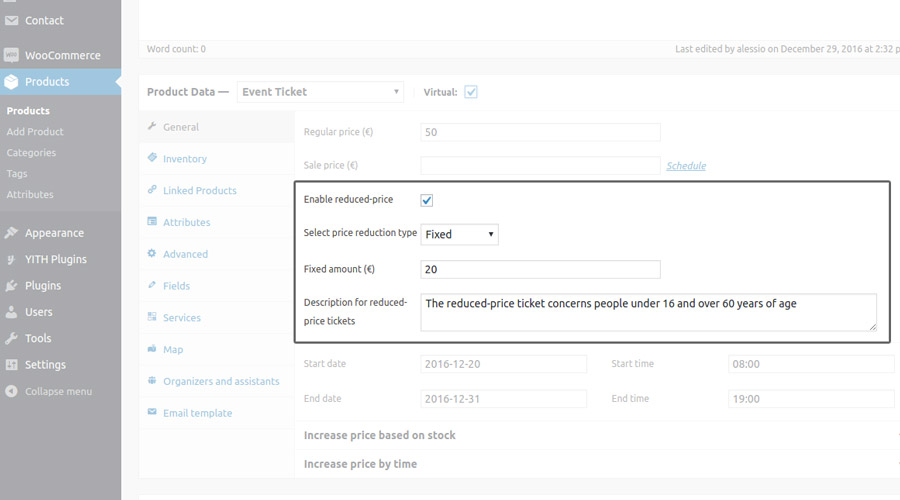Uncheck the Enable reduced-price checkbox
The image size is (900, 500).
[x=426, y=200]
